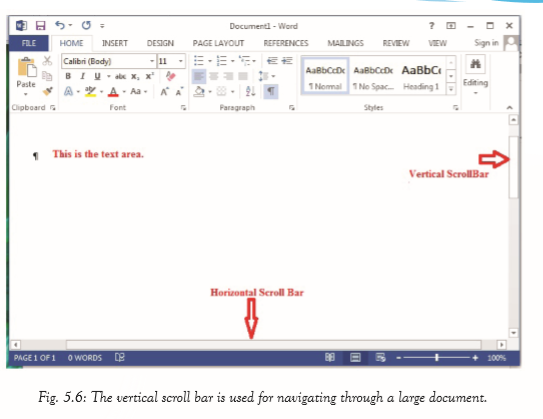Switch to the MAILINGS tab

click(346, 43)
